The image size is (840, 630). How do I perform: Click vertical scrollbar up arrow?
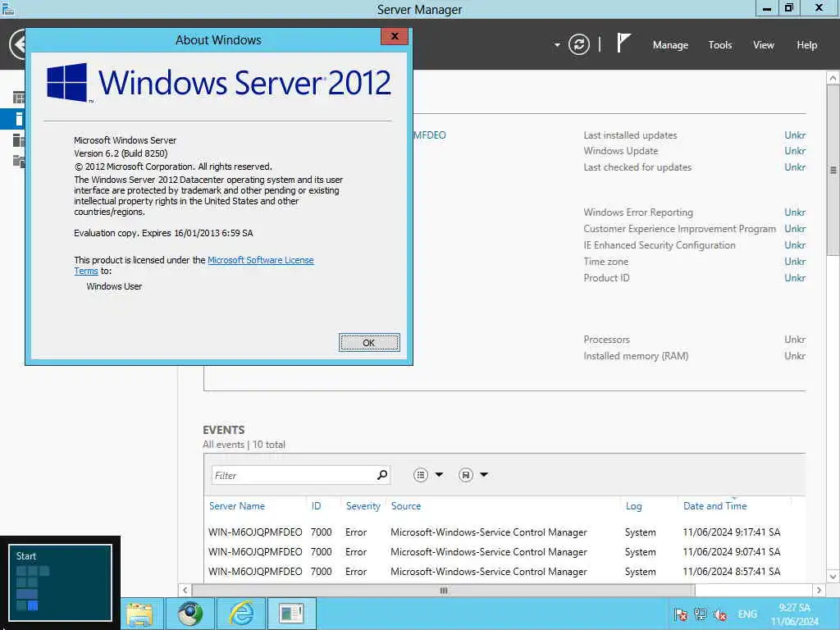coord(833,78)
